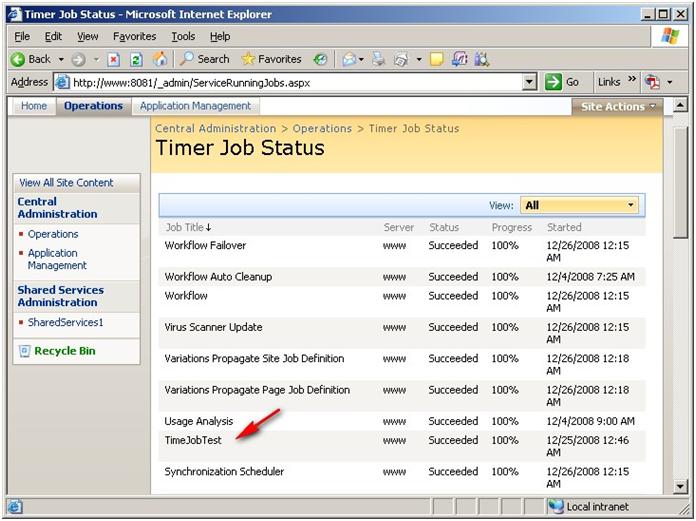Open the PDF toolbar dropdown arrow
The image size is (696, 521).
[x=670, y=82]
